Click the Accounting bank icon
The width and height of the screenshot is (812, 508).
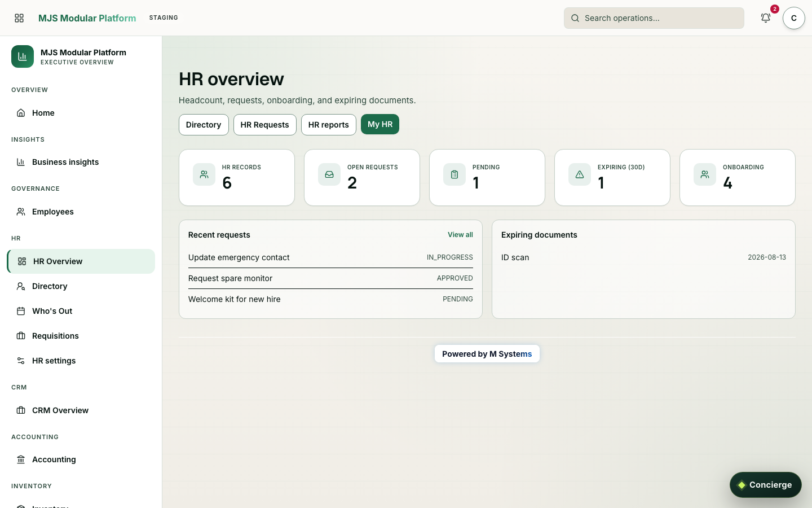coord(21,459)
